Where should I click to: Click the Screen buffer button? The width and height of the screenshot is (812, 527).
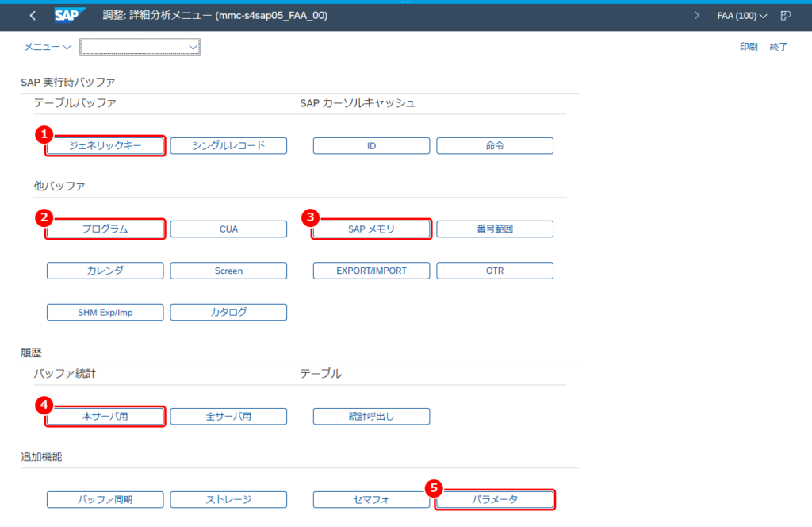point(228,271)
